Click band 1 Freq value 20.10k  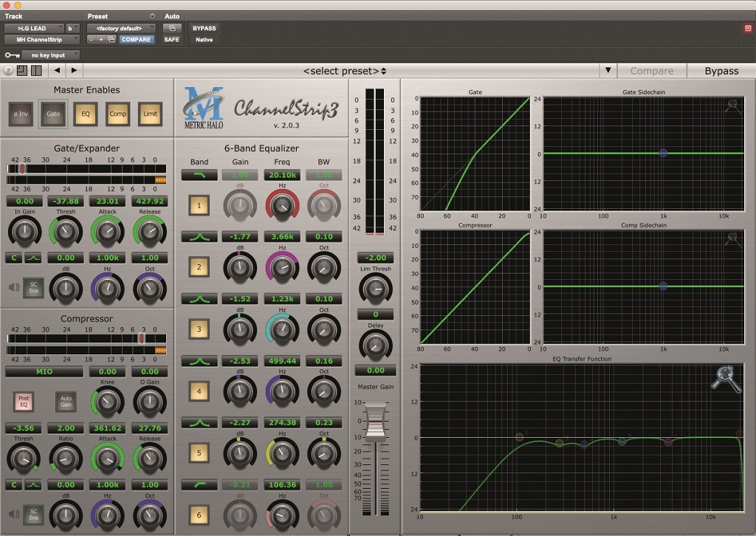coord(282,175)
